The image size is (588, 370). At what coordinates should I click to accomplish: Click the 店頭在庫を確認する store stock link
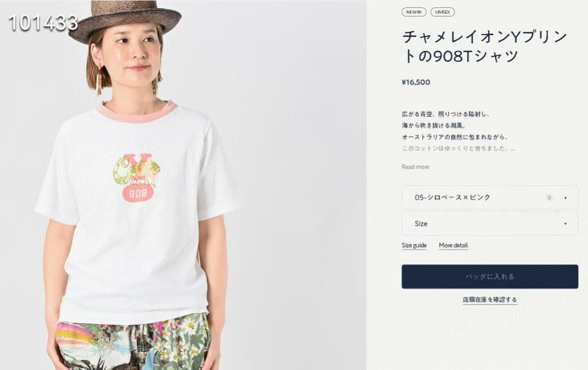pos(490,300)
